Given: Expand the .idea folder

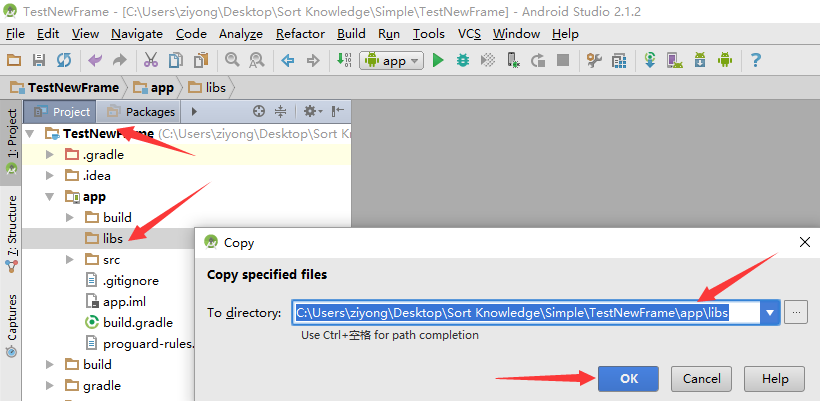Looking at the screenshot, I should 50,176.
